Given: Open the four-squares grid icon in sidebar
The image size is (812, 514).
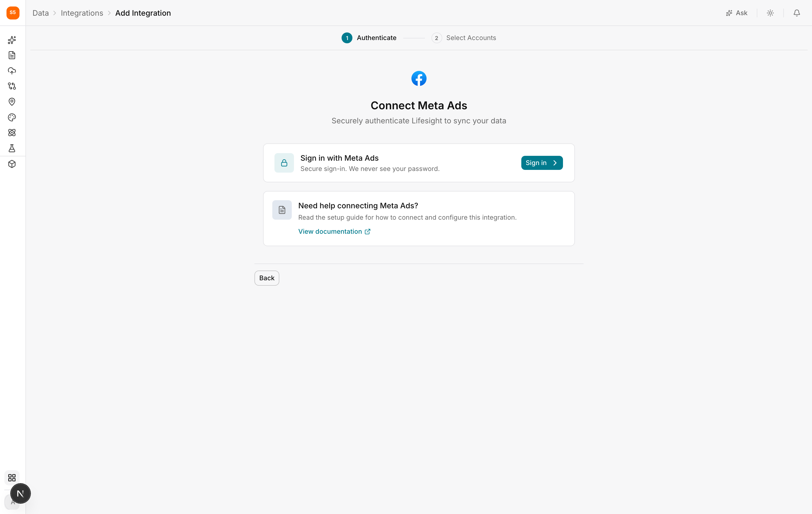Looking at the screenshot, I should pyautogui.click(x=12, y=477).
